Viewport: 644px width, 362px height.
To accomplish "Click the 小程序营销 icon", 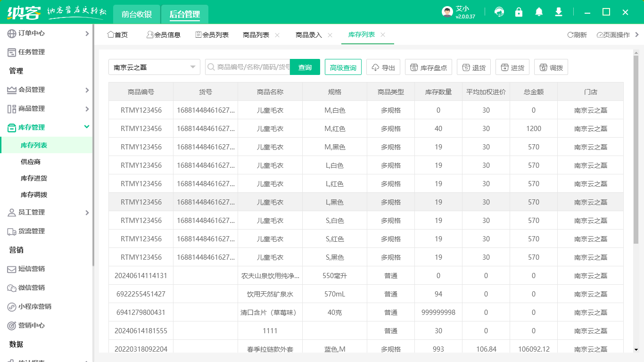I will point(12,307).
